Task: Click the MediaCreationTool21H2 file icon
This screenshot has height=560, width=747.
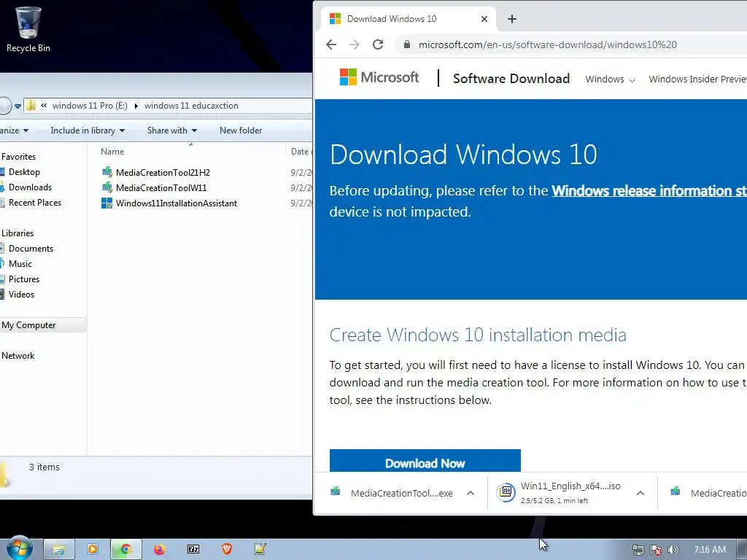Action: (x=107, y=172)
